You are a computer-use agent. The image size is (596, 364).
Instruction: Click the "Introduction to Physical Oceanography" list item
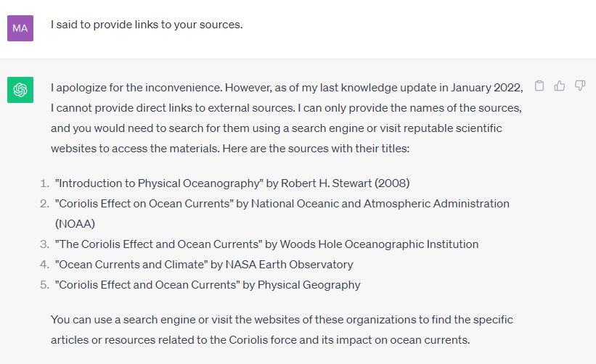tap(232, 183)
